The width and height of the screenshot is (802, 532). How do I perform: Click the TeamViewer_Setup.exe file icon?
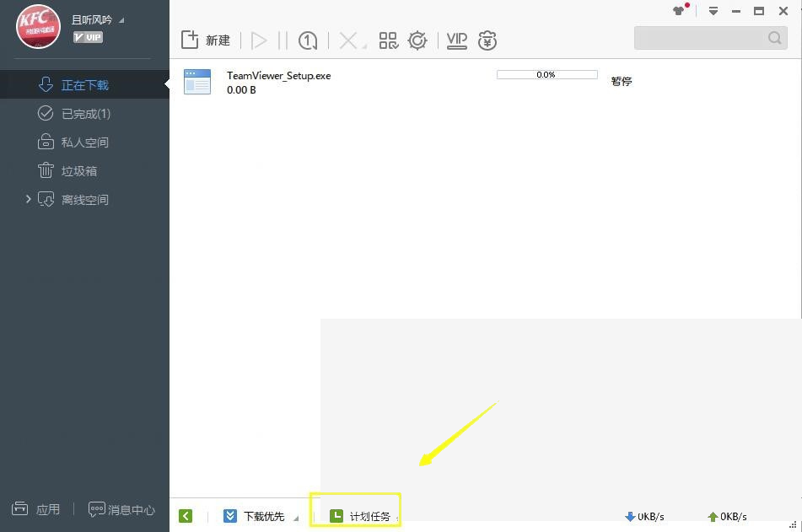tap(197, 82)
